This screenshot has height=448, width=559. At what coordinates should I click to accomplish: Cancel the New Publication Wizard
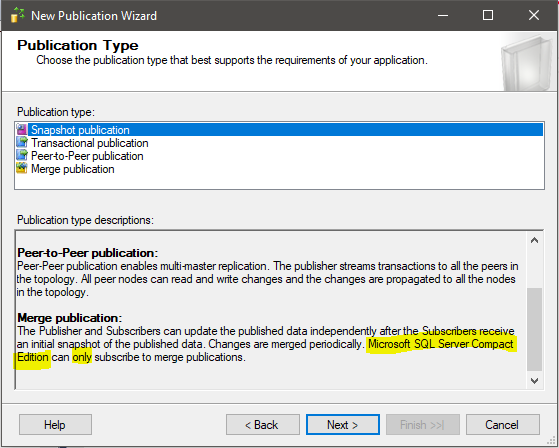(x=502, y=424)
